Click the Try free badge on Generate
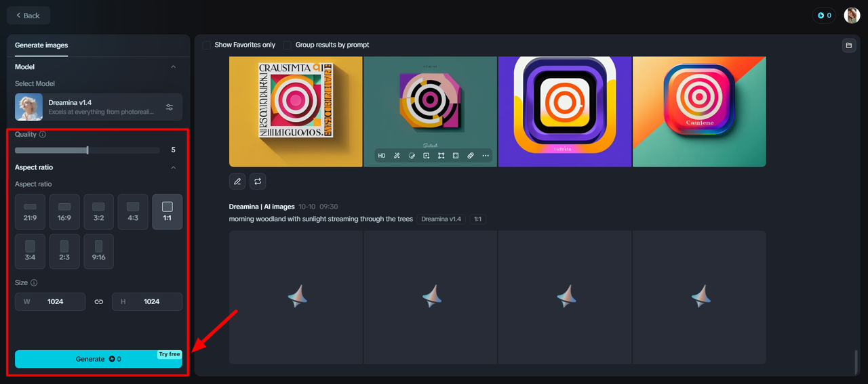This screenshot has width=868, height=384. 170,354
